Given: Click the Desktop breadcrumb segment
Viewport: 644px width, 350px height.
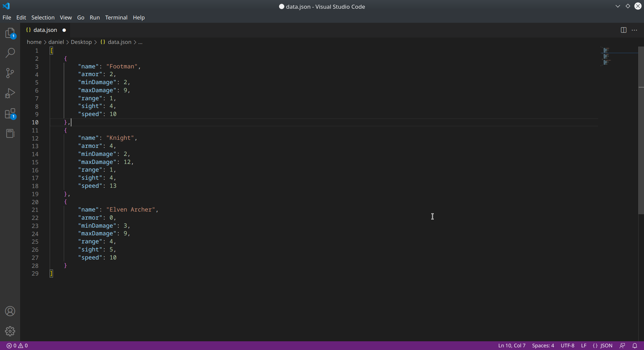Looking at the screenshot, I should point(81,42).
